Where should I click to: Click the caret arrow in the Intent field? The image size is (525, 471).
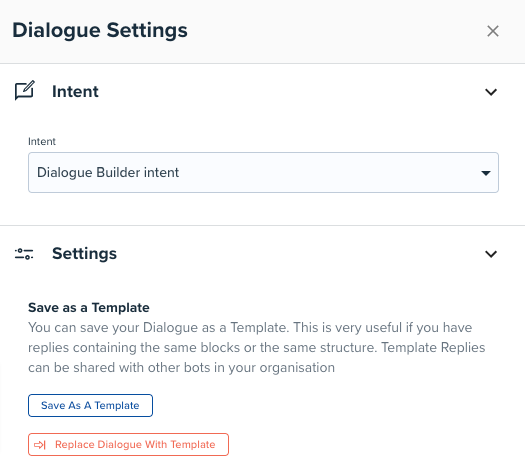click(486, 173)
